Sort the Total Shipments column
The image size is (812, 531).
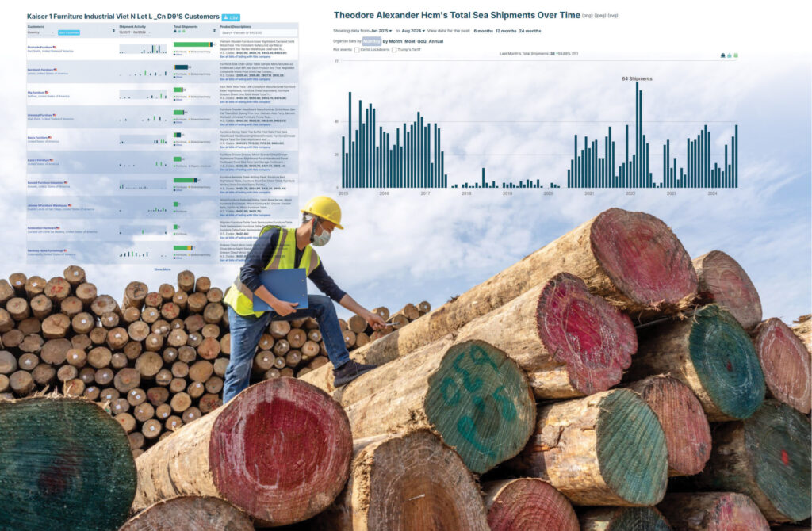(x=214, y=31)
